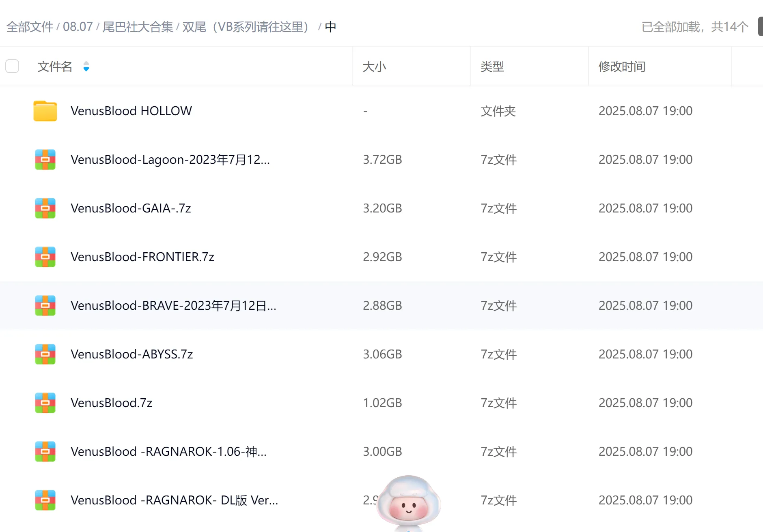Open the VenusBlood HOLLOW folder icon

(x=45, y=111)
